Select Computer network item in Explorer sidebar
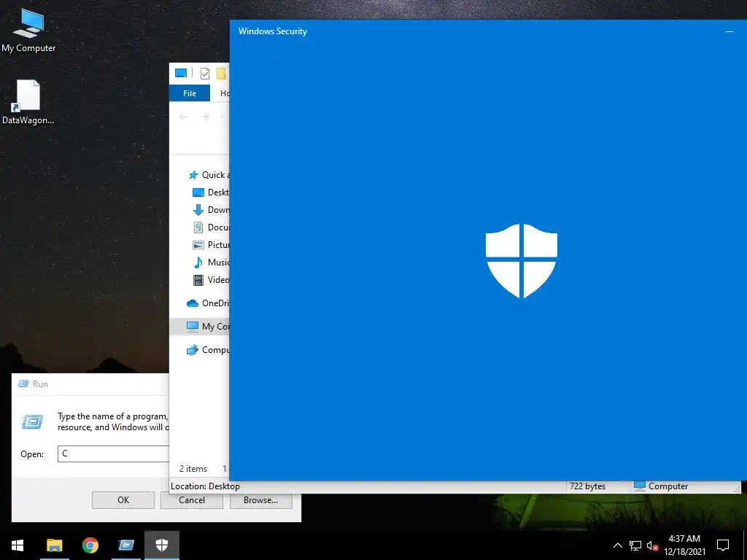Viewport: 747px width, 560px height. point(208,350)
